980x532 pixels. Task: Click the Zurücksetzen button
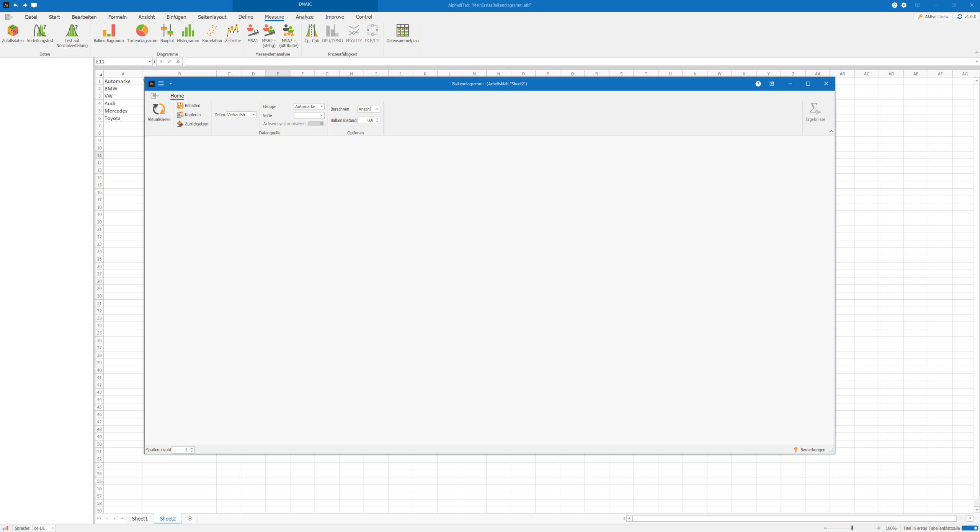pos(193,124)
